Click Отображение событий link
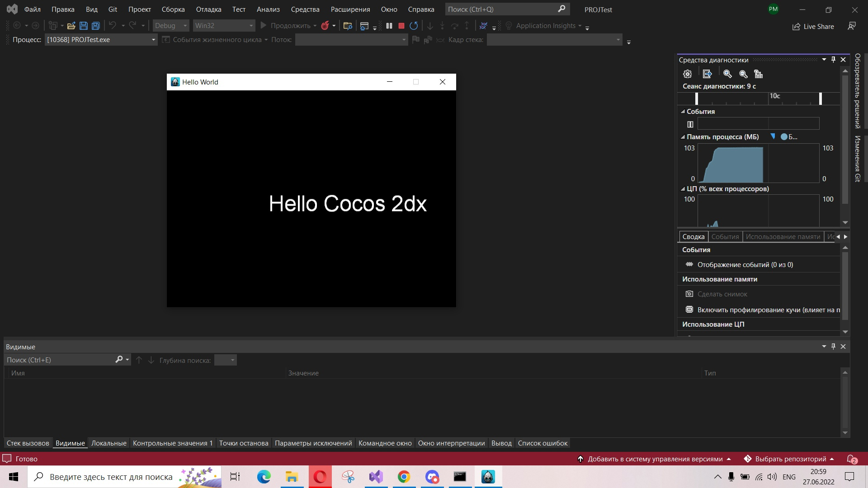This screenshot has width=868, height=488. pyautogui.click(x=745, y=265)
